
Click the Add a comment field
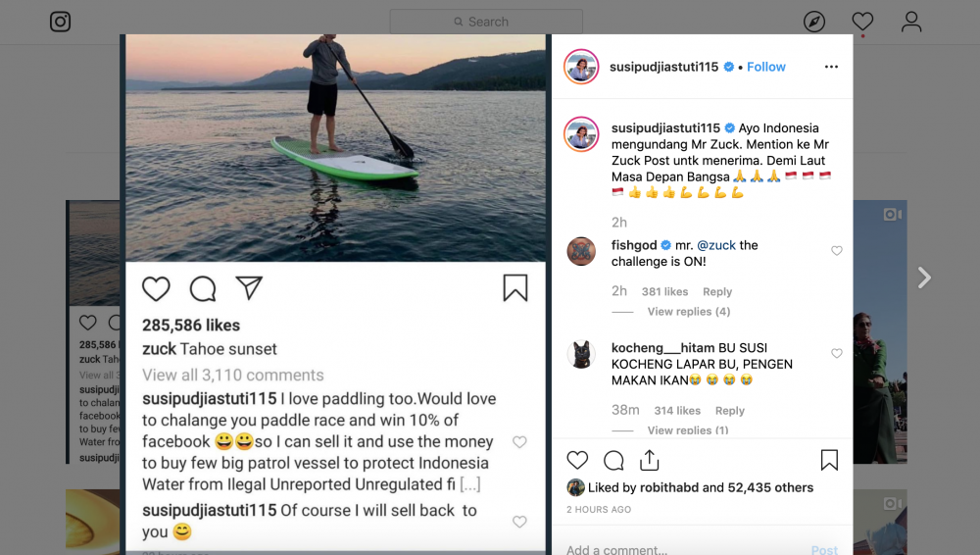(676, 549)
